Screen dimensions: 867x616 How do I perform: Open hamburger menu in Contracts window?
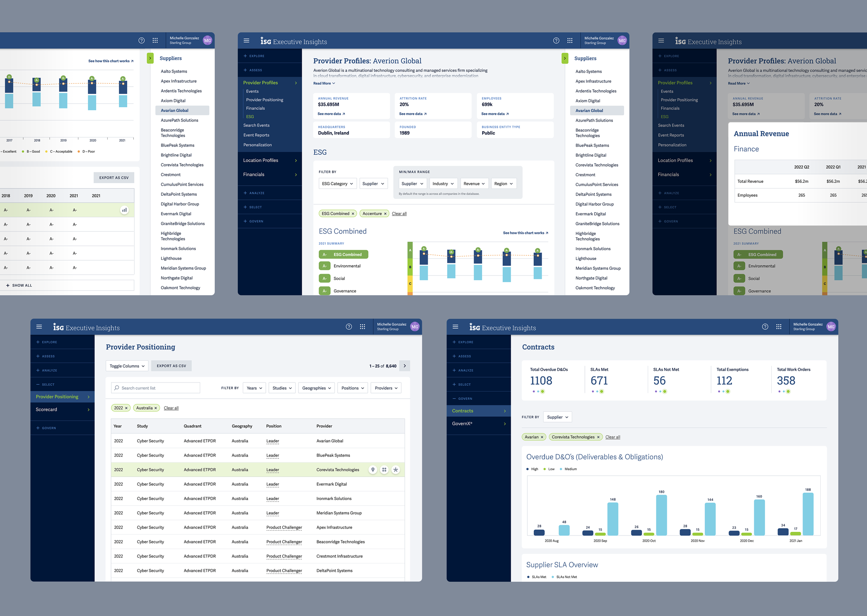pos(455,327)
